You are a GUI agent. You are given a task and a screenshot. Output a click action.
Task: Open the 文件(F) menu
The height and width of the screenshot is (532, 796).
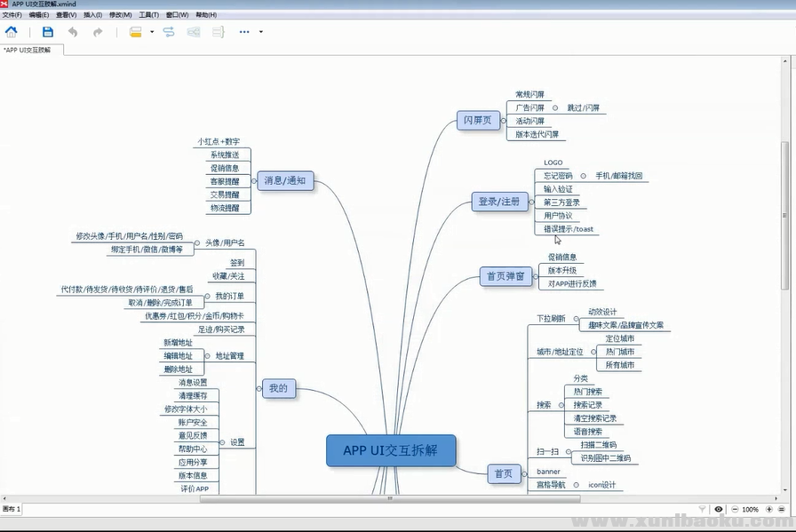(x=12, y=15)
